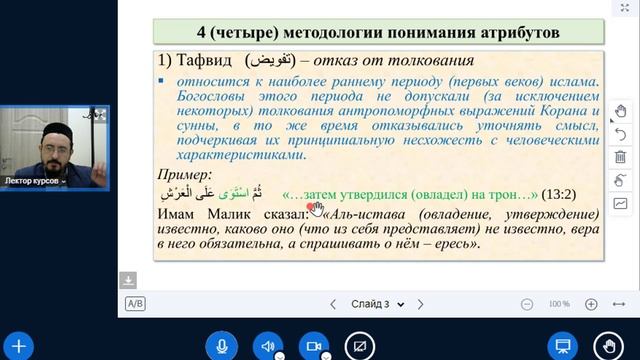
Task: Go to the next slide
Action: [x=420, y=304]
